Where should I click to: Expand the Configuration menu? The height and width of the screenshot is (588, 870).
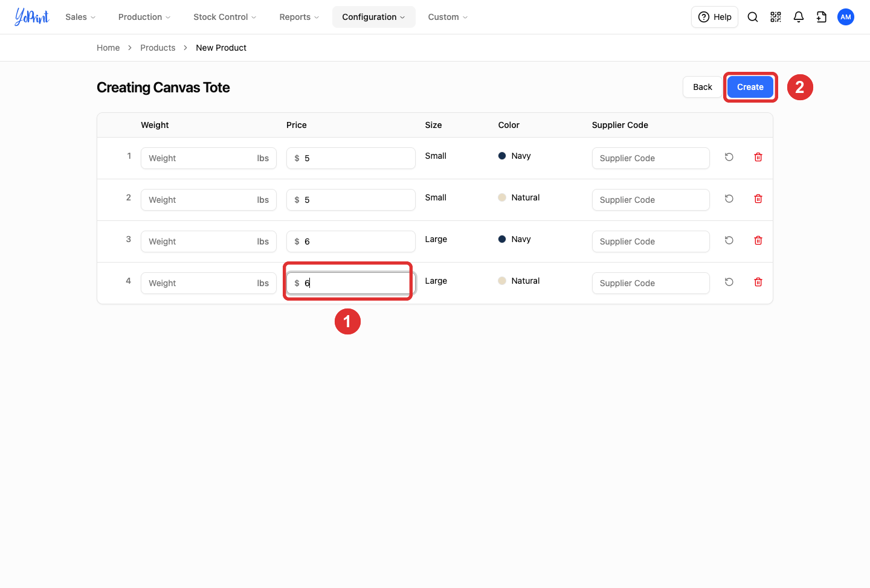(x=374, y=17)
